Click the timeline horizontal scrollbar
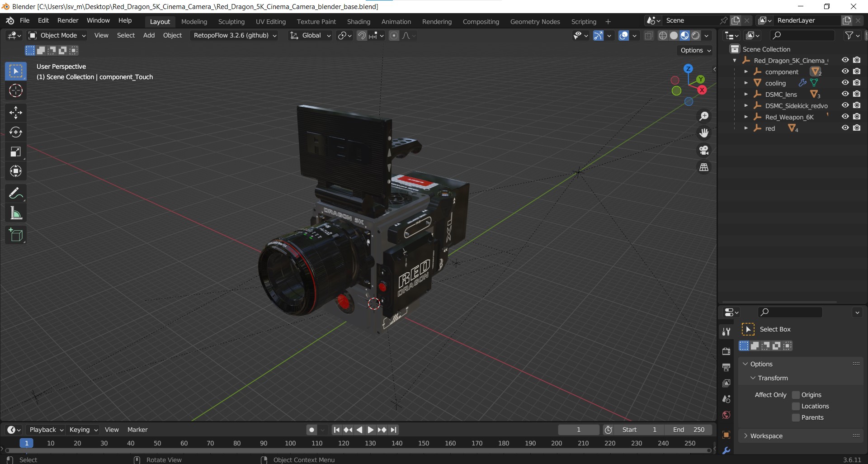This screenshot has height=464, width=868. pyautogui.click(x=357, y=450)
